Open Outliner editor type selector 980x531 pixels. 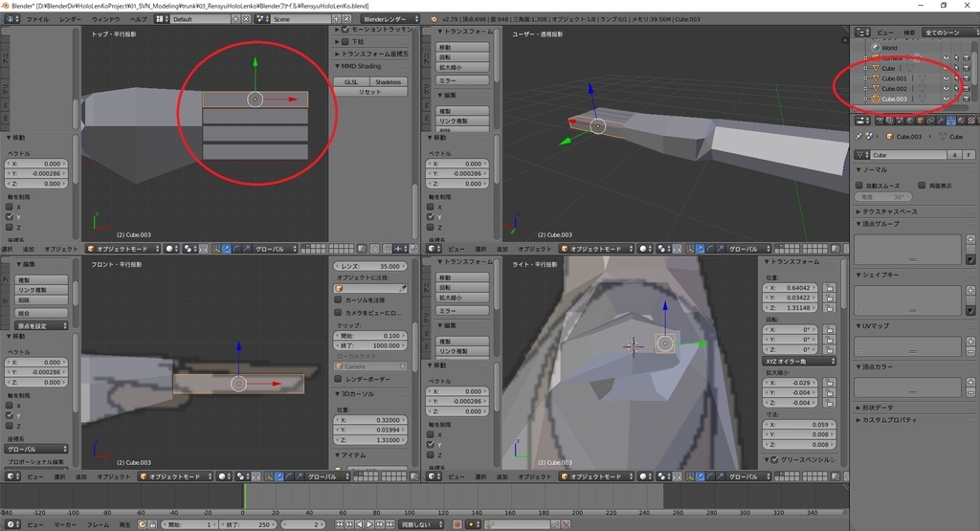click(862, 32)
